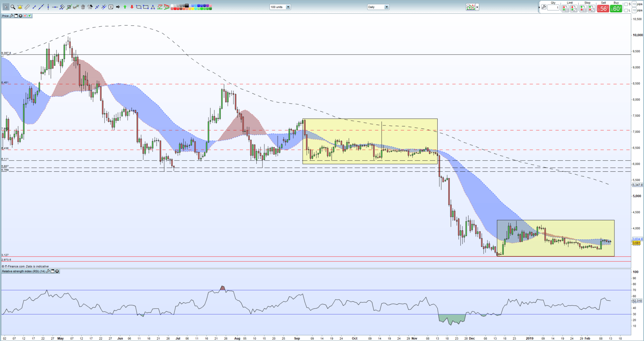
Task: Click the Qty input field
Action: 553,7
